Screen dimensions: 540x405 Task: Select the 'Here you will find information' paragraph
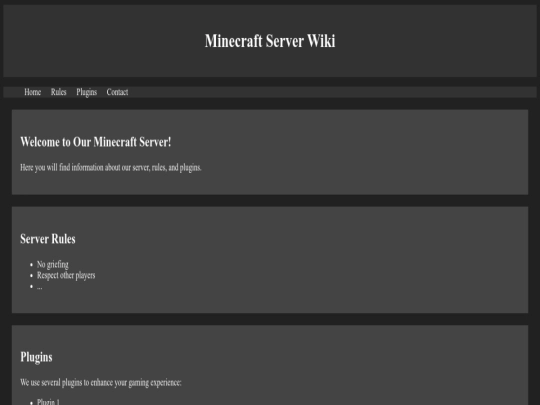(x=111, y=168)
